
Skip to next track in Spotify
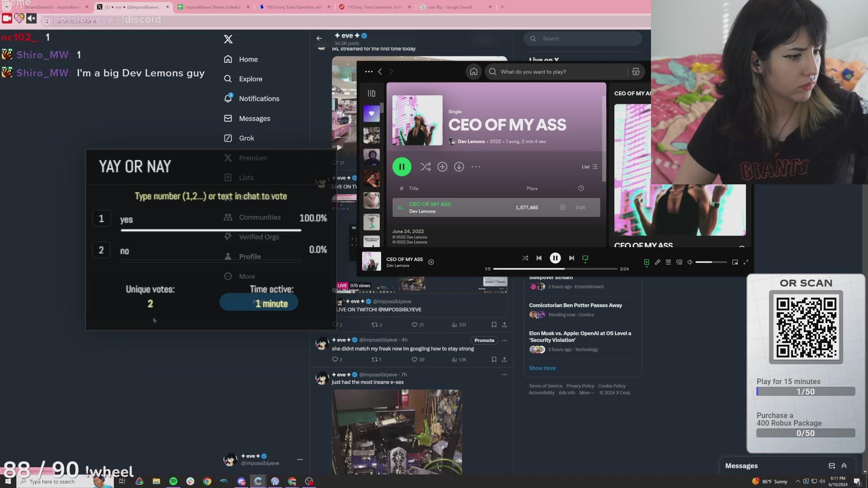point(571,258)
